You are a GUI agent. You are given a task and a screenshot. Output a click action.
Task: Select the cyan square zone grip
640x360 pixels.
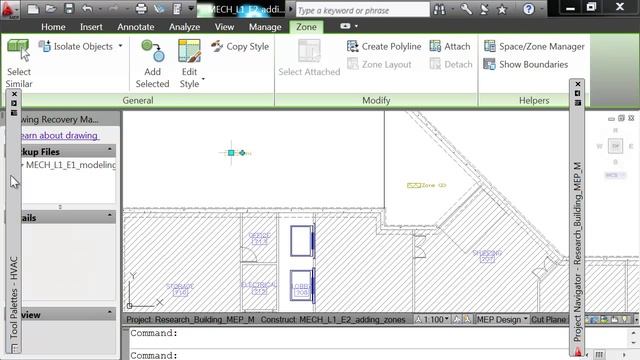231,153
